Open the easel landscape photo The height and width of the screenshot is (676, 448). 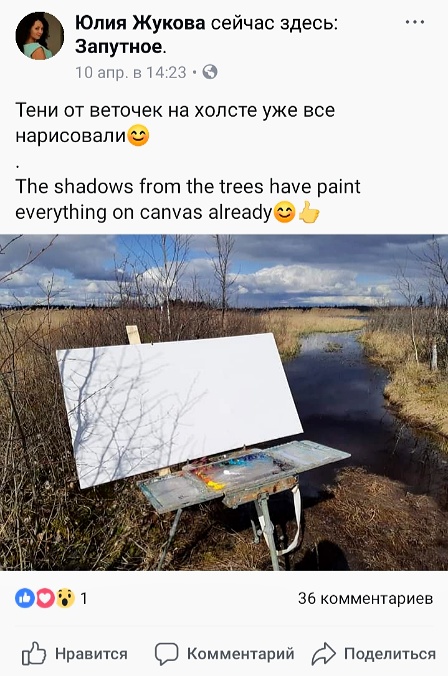224,403
